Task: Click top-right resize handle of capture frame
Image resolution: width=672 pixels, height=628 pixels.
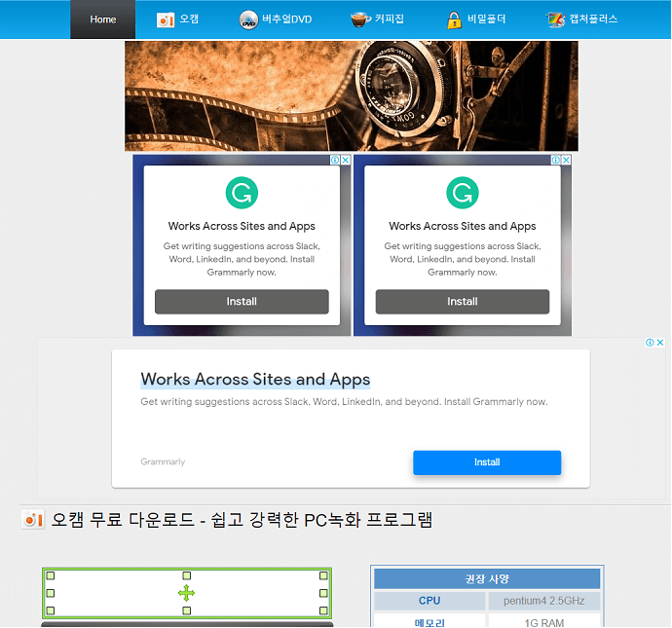Action: click(x=323, y=575)
